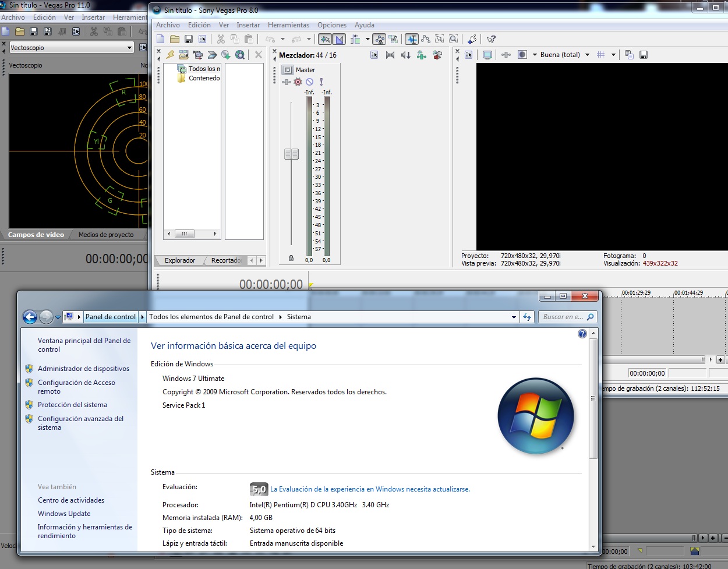This screenshot has height=569, width=728.
Task: Select the Selection Edit tool in Vegas 8.0
Action: (440, 39)
